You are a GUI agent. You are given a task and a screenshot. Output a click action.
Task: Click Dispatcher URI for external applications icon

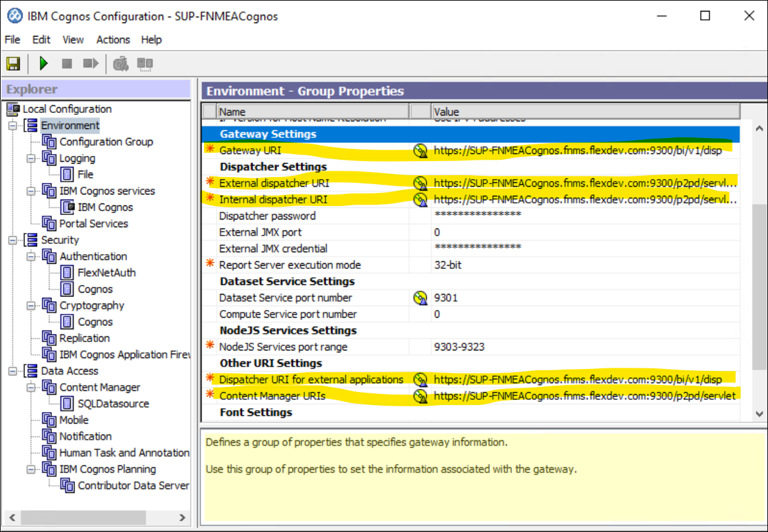pos(420,380)
